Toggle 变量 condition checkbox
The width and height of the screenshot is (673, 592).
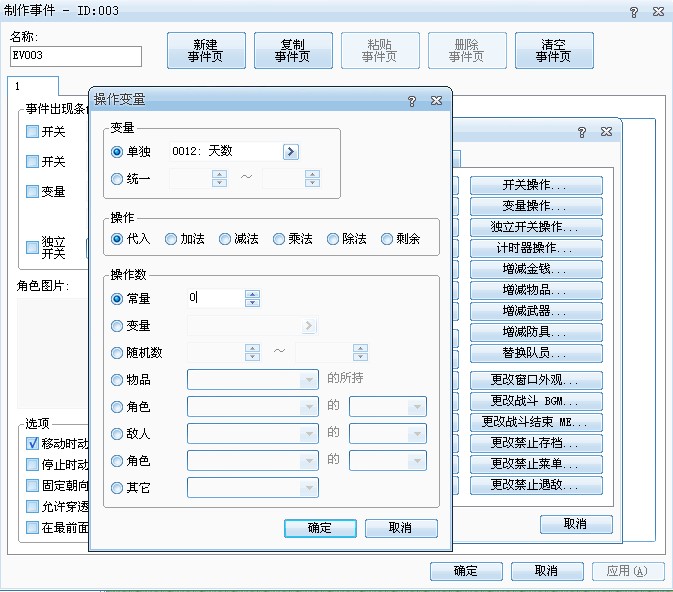[x=32, y=191]
